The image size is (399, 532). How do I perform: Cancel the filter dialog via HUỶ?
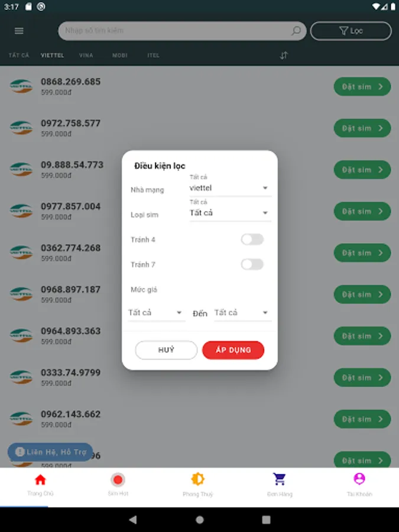166,350
